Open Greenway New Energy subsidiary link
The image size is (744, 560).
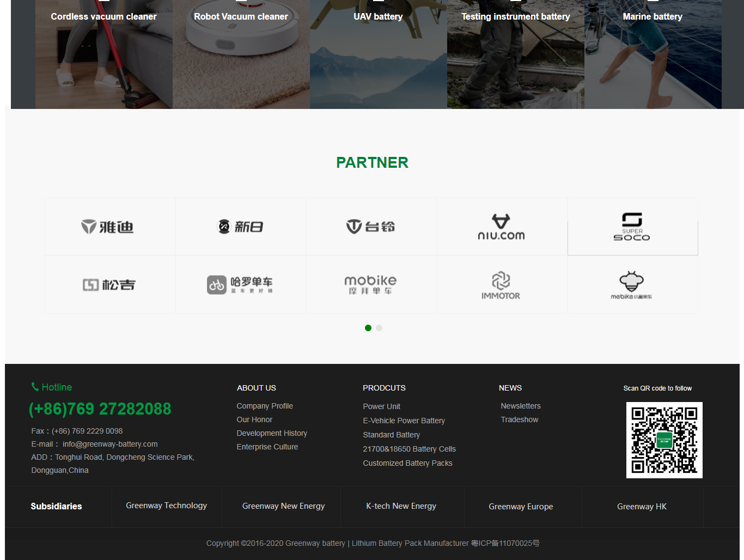[284, 506]
